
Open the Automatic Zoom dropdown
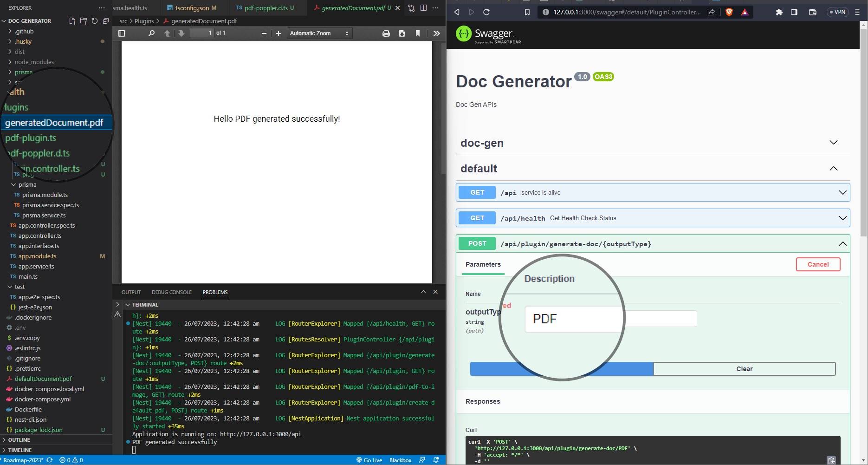[319, 33]
